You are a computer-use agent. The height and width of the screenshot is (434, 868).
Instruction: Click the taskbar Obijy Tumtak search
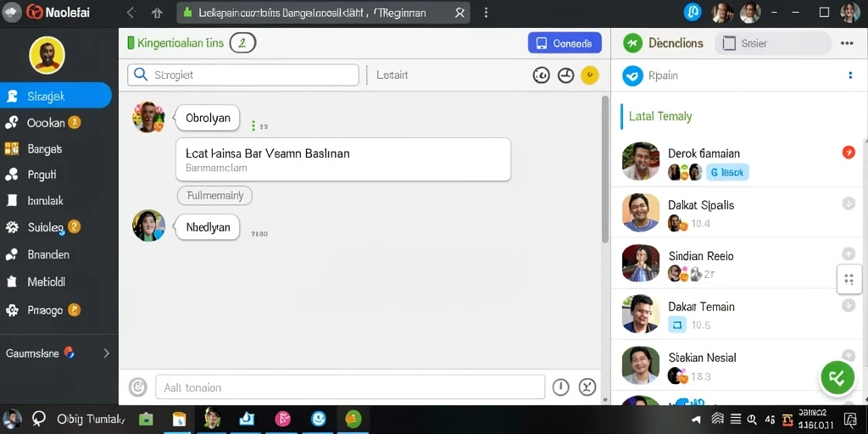(77, 419)
